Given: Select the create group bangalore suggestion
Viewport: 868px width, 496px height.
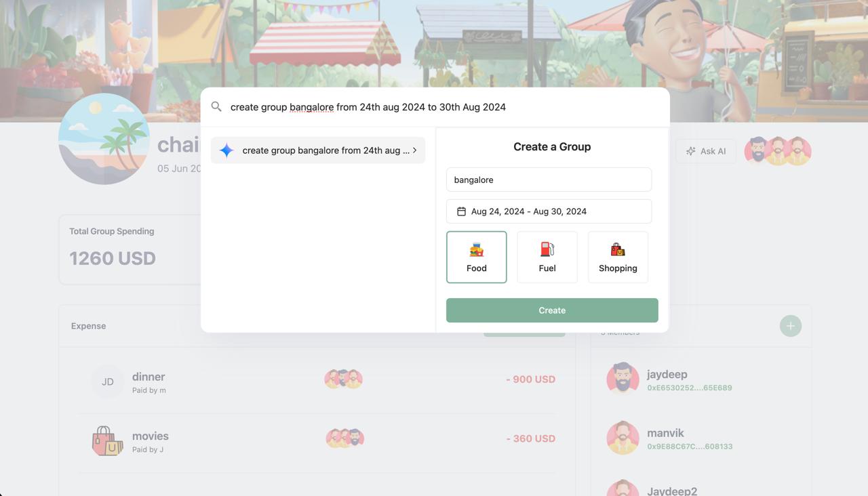Looking at the screenshot, I should tap(318, 150).
